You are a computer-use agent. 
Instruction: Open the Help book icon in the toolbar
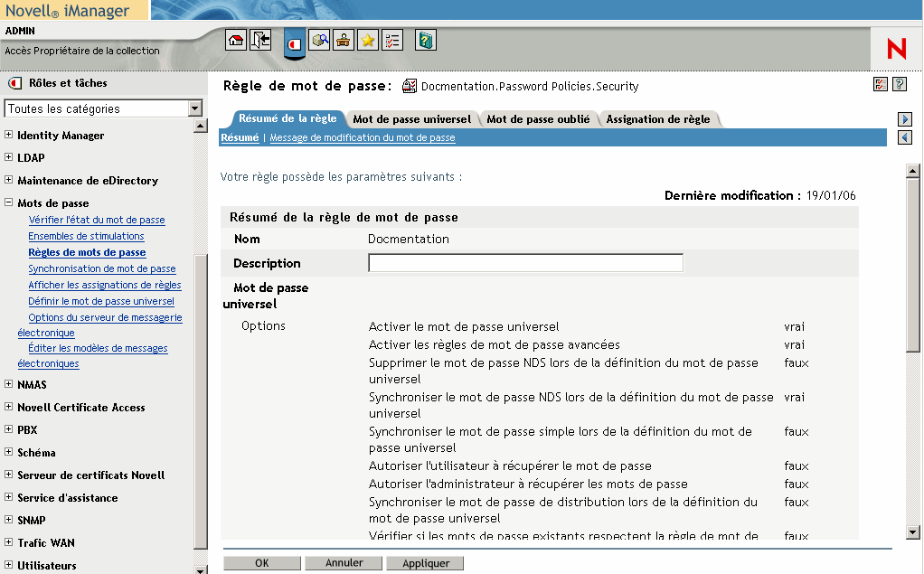pyautogui.click(x=426, y=40)
